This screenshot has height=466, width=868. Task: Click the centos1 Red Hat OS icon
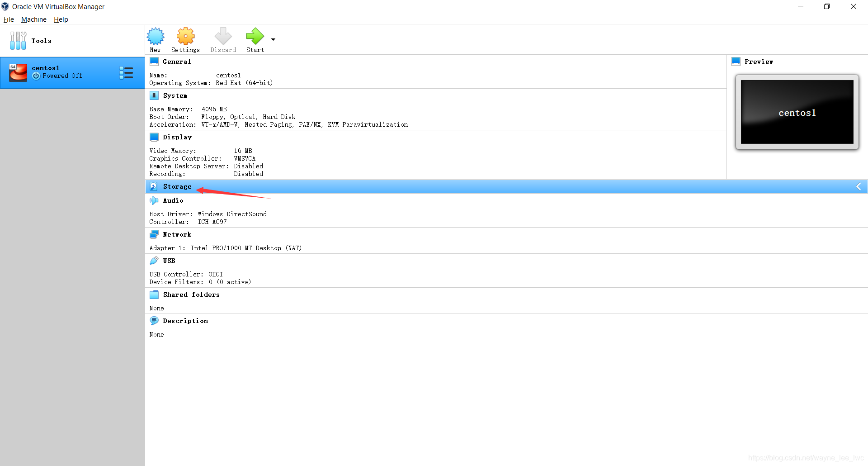[x=18, y=72]
